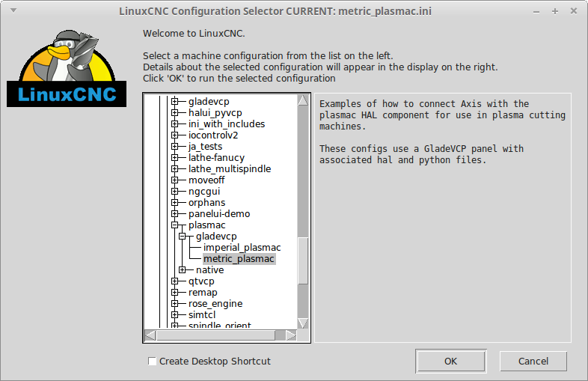Click the Cancel button

pyautogui.click(x=533, y=361)
